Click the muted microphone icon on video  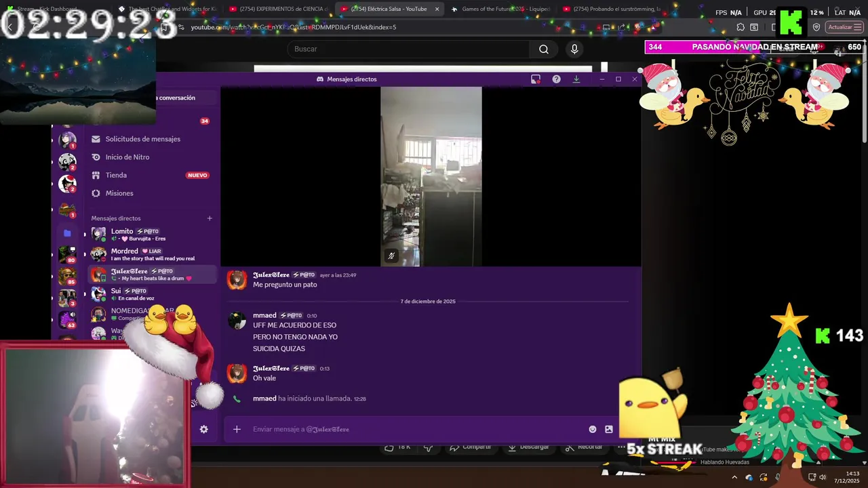[391, 256]
